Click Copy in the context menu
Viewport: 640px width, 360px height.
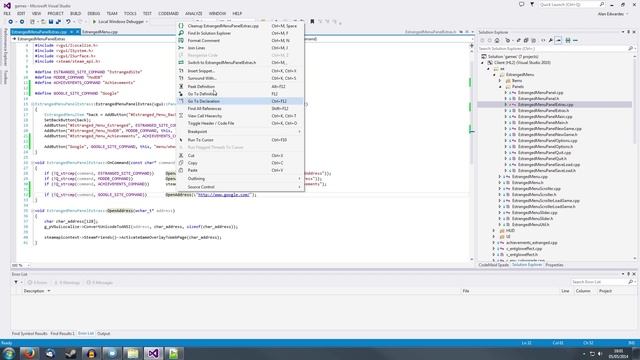pos(240,163)
